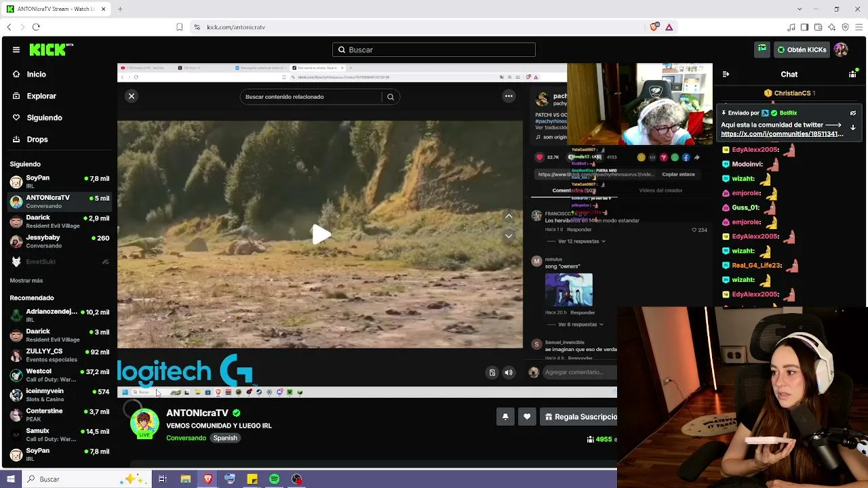Go to previous TikTok video arrow

(509, 216)
